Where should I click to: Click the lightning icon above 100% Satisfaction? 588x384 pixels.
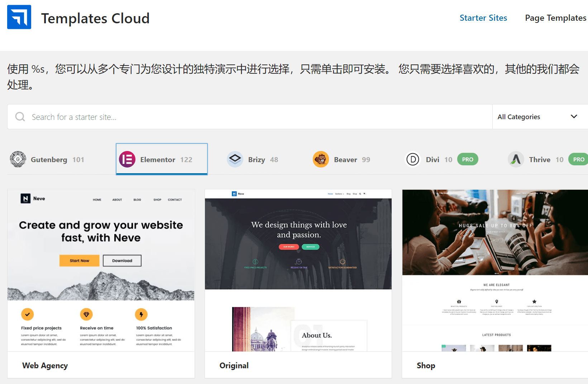(x=141, y=314)
